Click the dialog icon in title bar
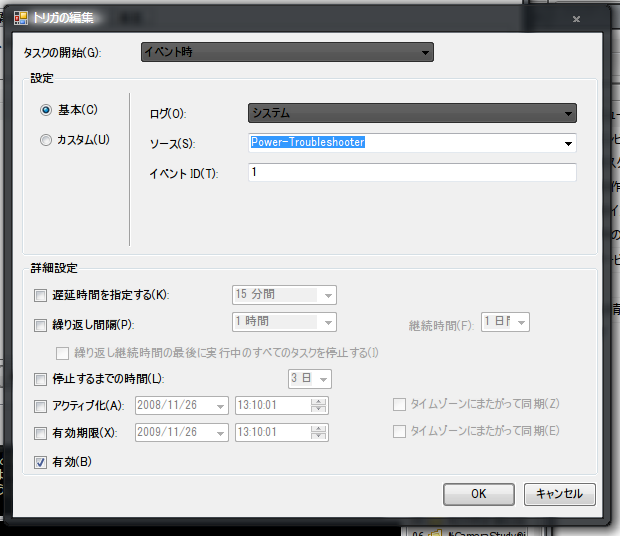The height and width of the screenshot is (536, 620). (20, 18)
